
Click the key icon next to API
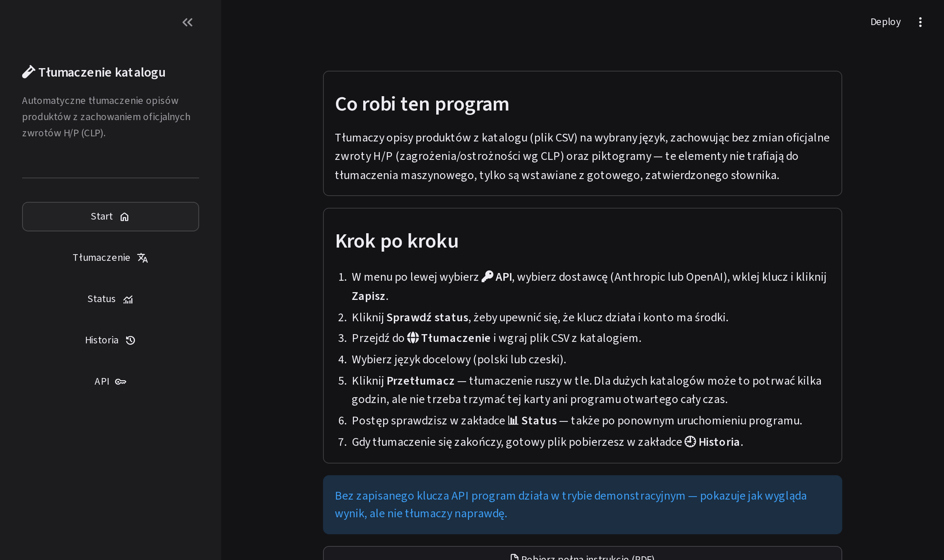(121, 382)
